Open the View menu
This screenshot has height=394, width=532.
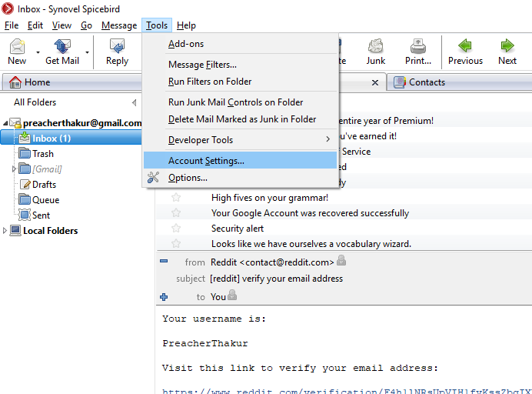tap(62, 25)
